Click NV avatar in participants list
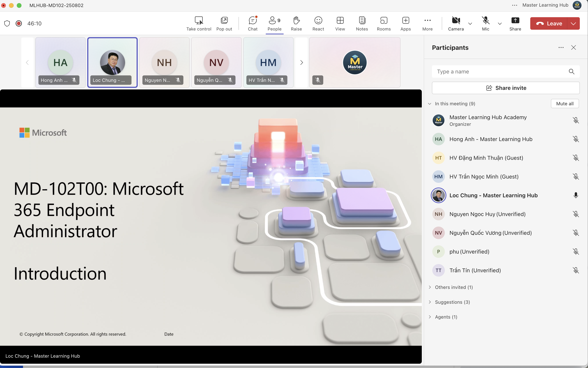 pos(439,233)
